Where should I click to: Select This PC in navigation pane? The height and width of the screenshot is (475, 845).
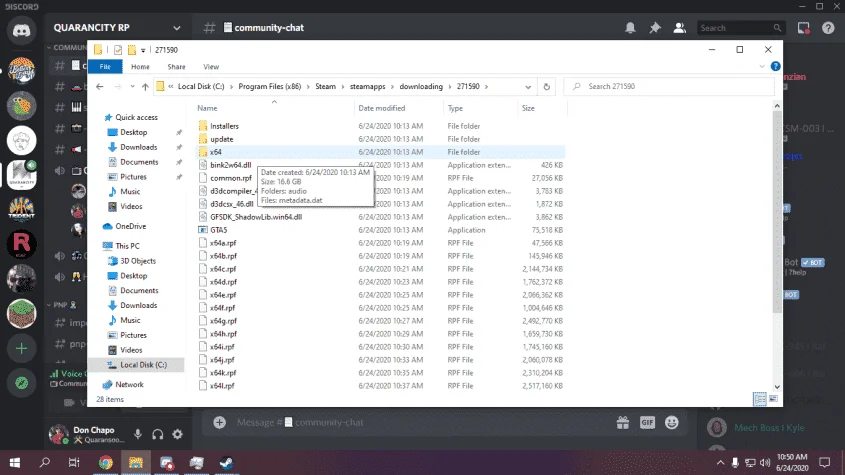(127, 246)
